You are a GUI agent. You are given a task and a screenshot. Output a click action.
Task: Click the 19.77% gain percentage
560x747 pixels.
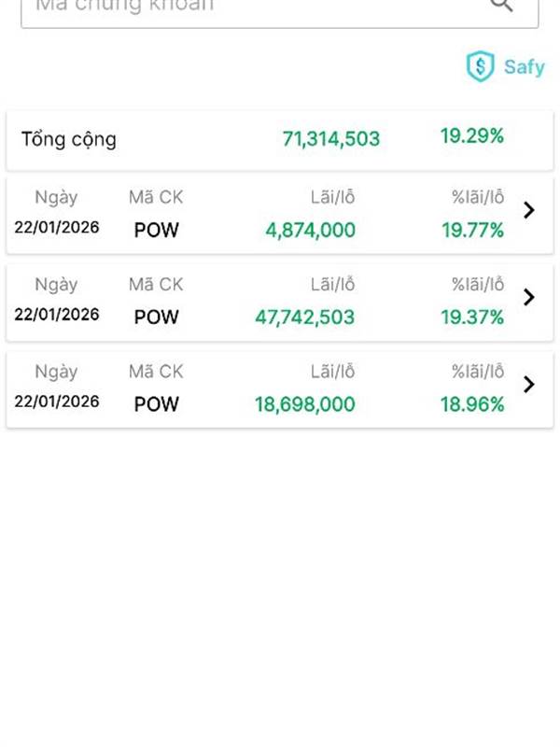pos(472,230)
